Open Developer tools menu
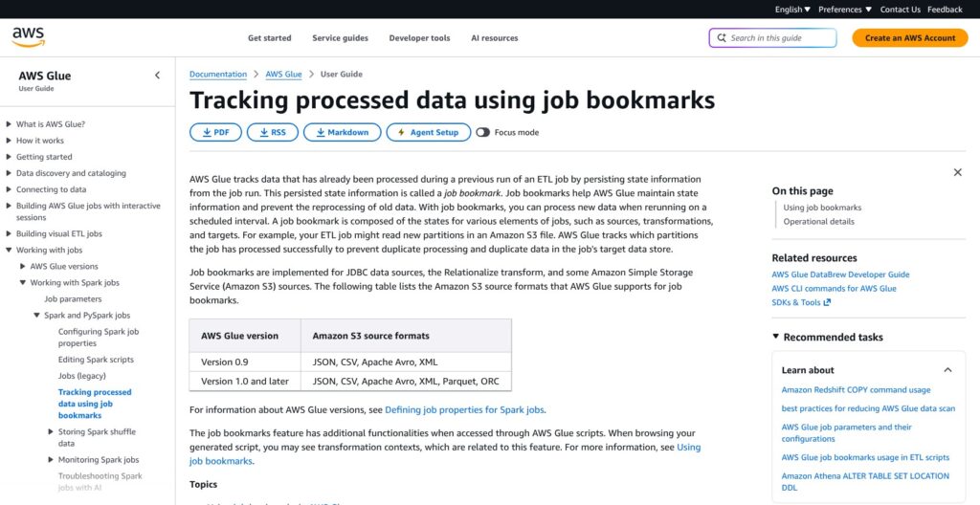The image size is (980, 505). [419, 38]
